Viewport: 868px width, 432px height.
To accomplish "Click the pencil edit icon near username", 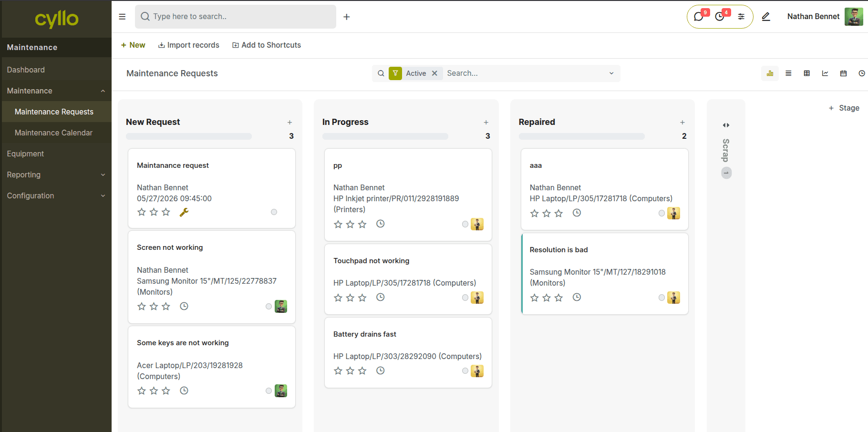I will pyautogui.click(x=766, y=17).
